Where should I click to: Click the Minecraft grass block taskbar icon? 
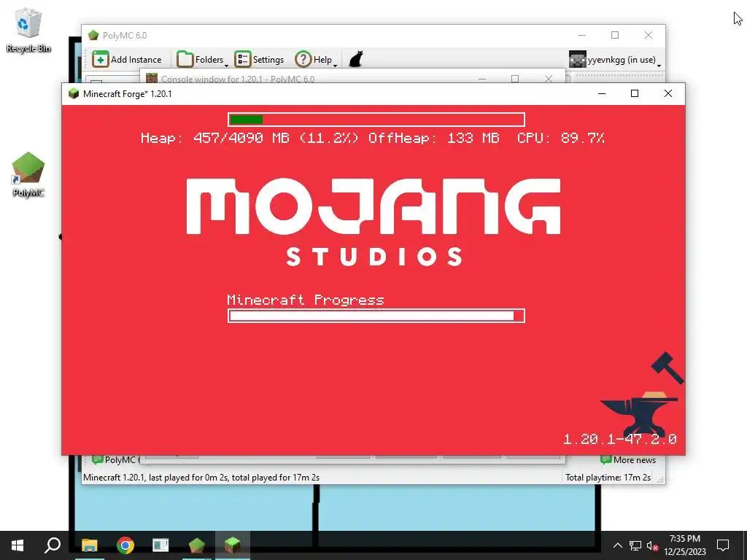point(233,545)
